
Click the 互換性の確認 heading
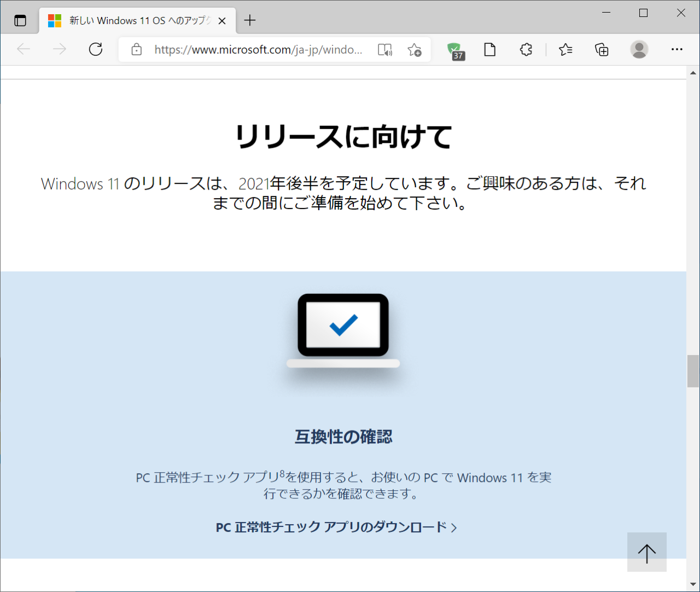click(x=343, y=437)
